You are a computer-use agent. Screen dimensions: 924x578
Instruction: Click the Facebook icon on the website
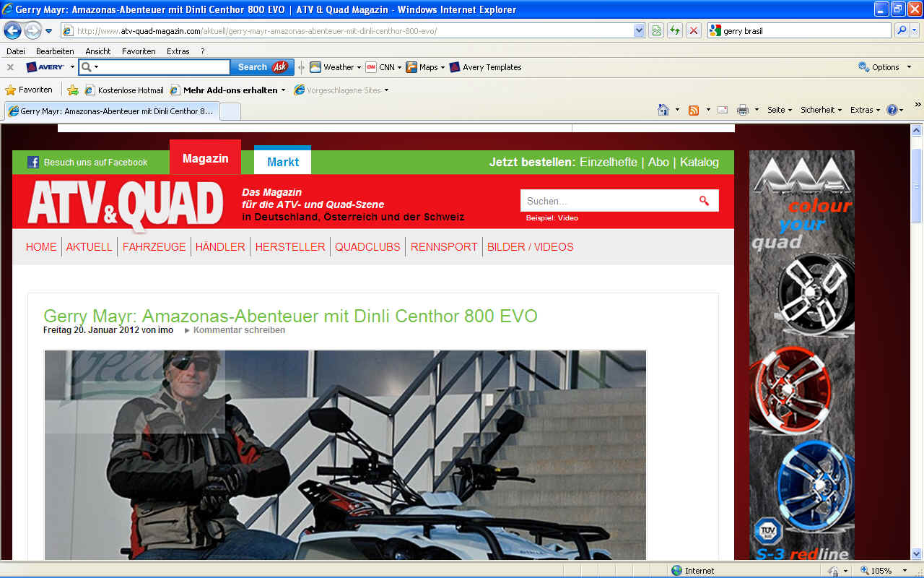coord(33,163)
